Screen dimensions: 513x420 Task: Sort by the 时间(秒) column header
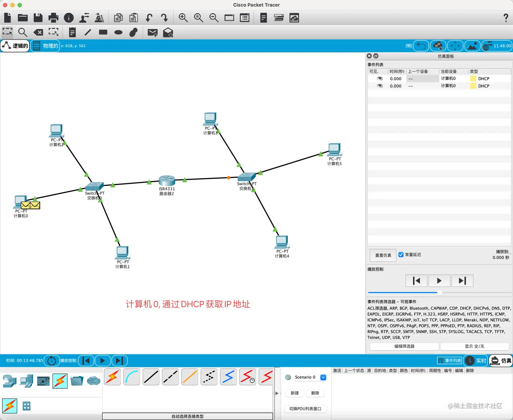(397, 72)
